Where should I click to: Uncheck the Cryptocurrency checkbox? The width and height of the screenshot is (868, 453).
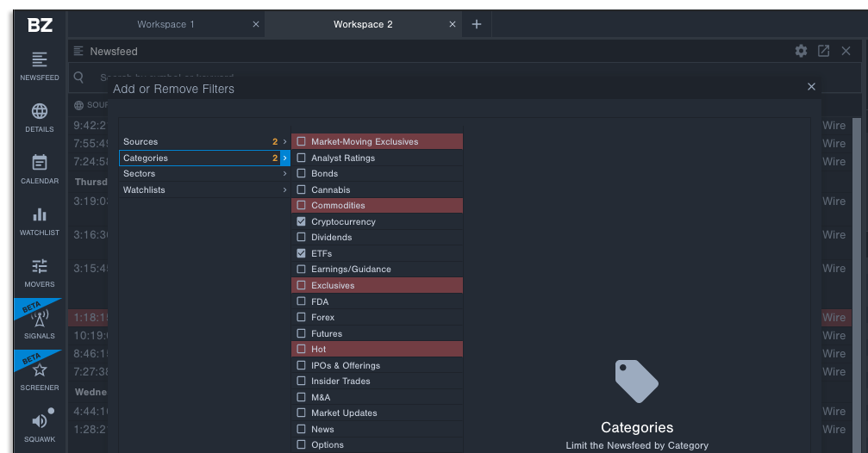(301, 221)
